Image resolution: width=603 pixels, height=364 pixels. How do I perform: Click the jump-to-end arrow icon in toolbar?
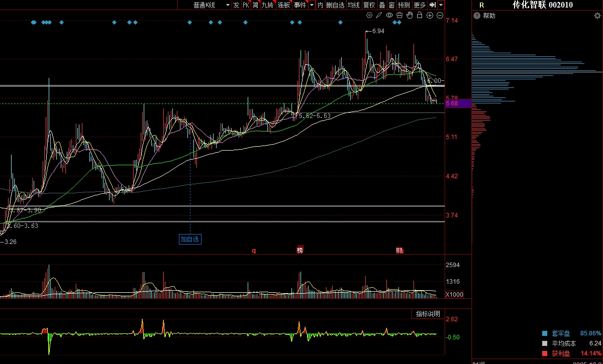click(432, 5)
